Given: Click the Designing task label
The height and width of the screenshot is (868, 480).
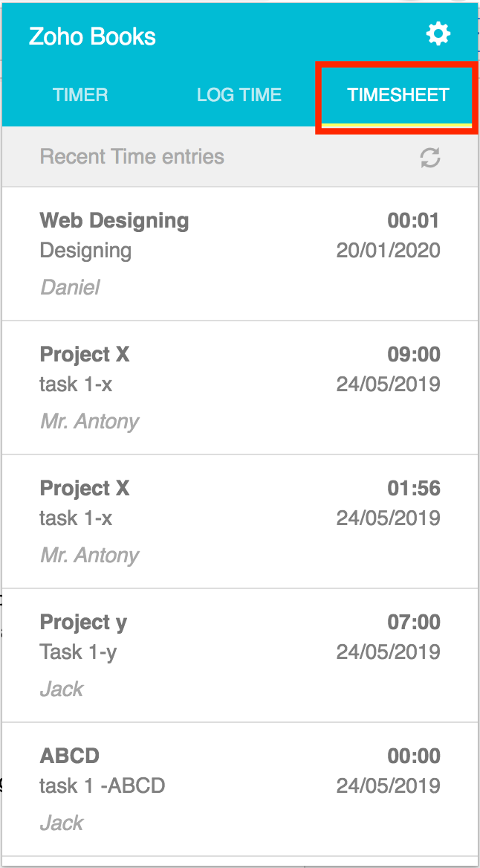Looking at the screenshot, I should (x=86, y=251).
